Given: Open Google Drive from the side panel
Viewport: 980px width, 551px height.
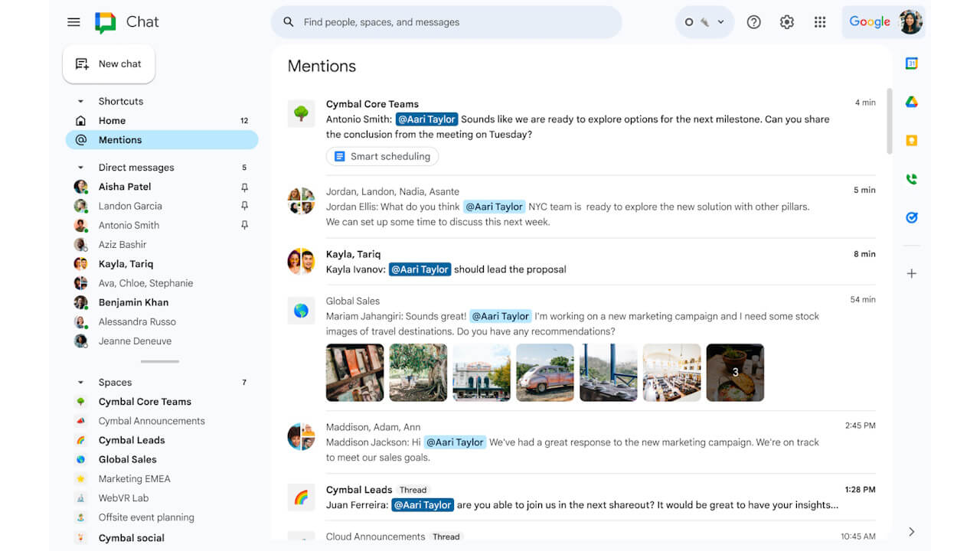Looking at the screenshot, I should (911, 102).
